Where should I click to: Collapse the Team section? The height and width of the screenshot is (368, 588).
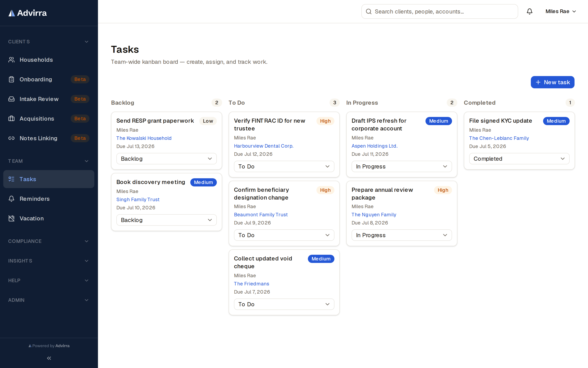49,161
